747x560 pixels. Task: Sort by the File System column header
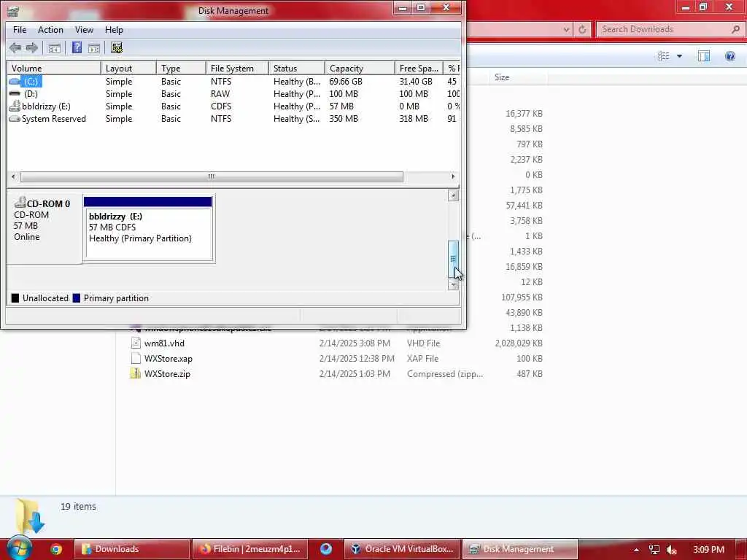tap(237, 68)
